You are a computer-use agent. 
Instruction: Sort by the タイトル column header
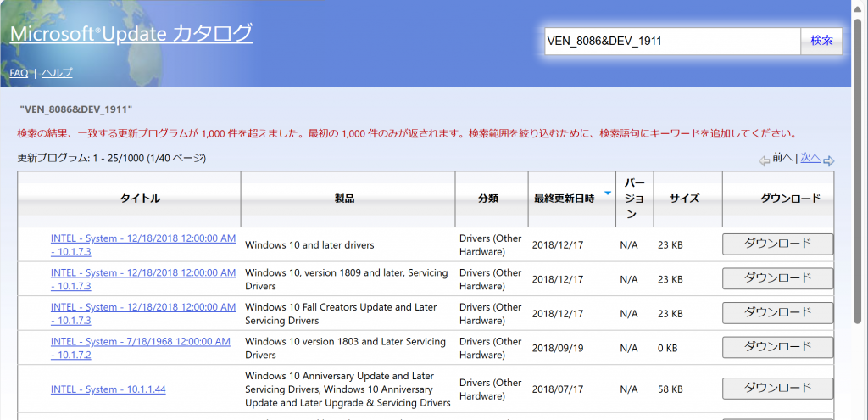[x=140, y=199]
